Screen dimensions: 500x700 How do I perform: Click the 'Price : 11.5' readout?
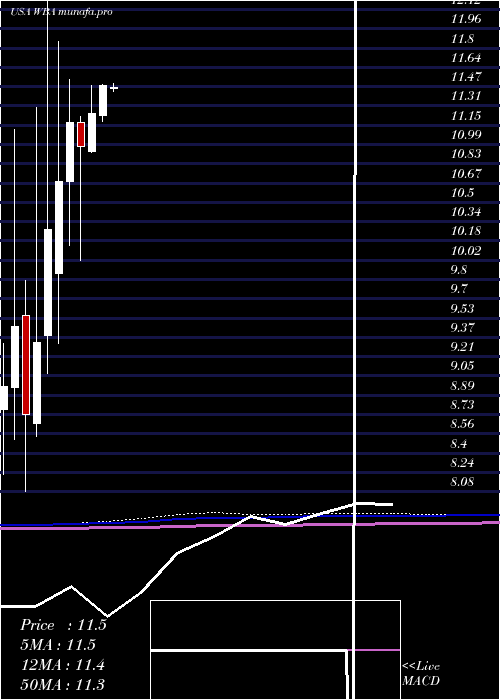[x=63, y=625]
